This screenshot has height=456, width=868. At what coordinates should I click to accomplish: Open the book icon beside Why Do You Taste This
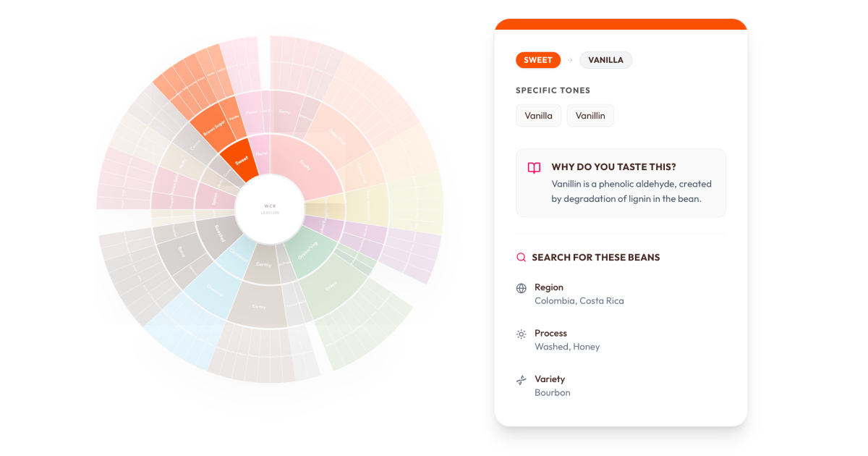[x=533, y=167]
